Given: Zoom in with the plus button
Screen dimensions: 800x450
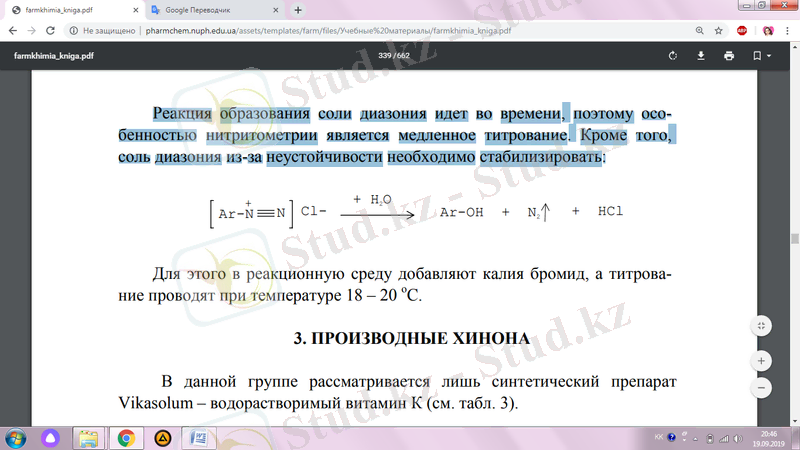Looking at the screenshot, I should click(762, 360).
